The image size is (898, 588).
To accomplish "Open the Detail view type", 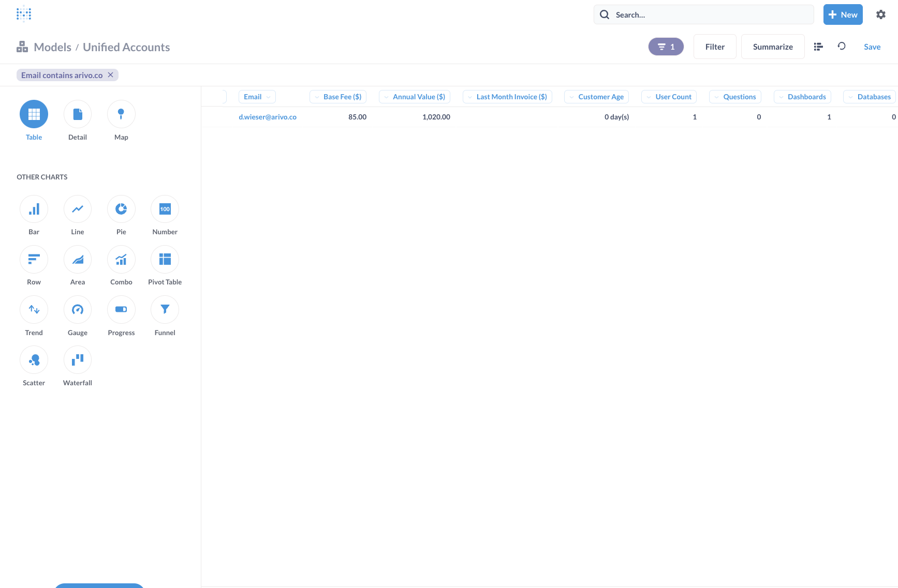I will tap(77, 114).
